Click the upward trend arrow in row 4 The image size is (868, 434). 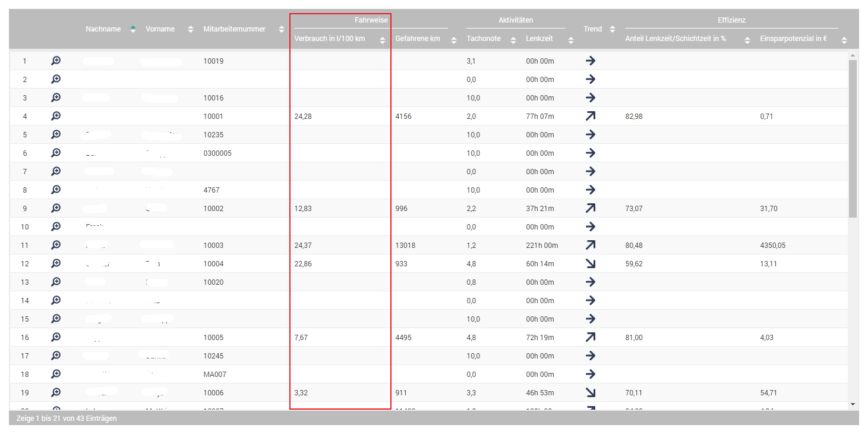coord(590,117)
